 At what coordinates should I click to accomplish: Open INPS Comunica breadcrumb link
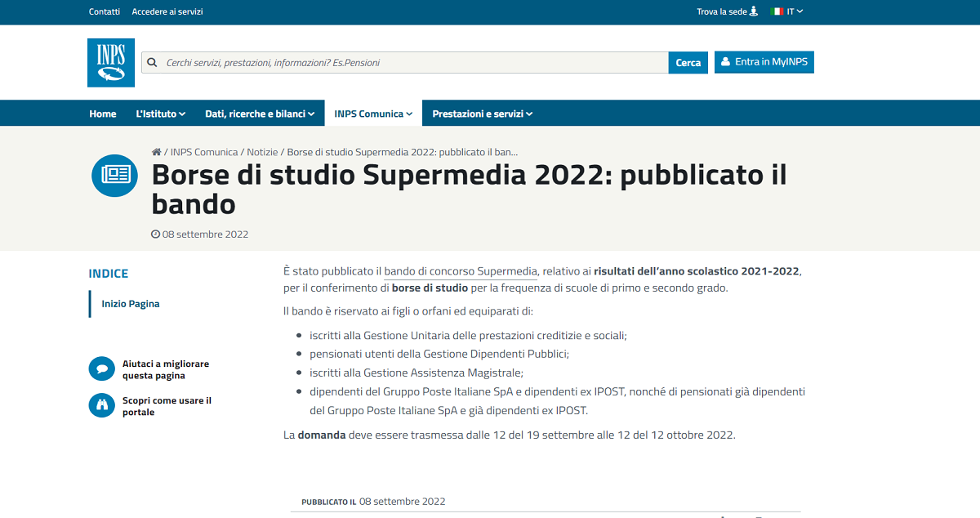[x=204, y=152]
